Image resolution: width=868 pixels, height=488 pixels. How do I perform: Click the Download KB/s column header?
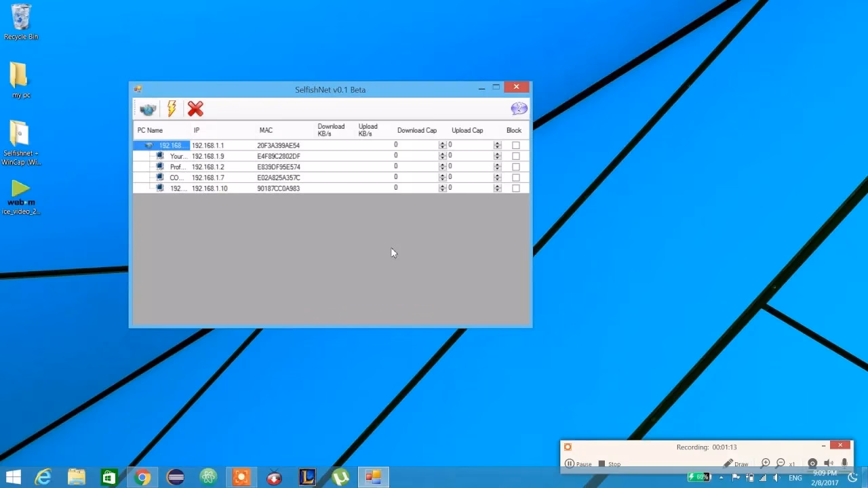(x=331, y=130)
